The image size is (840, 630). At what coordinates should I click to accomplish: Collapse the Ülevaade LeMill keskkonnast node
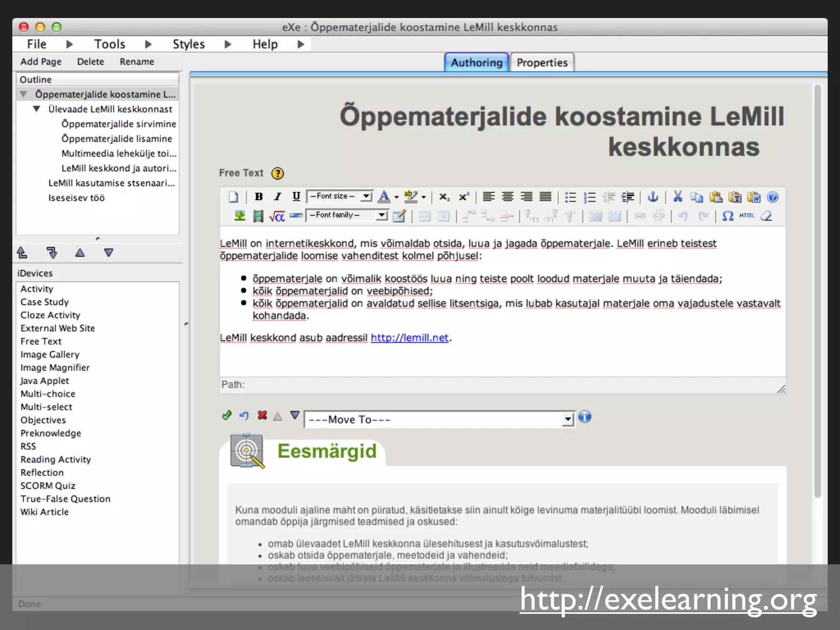(x=37, y=109)
